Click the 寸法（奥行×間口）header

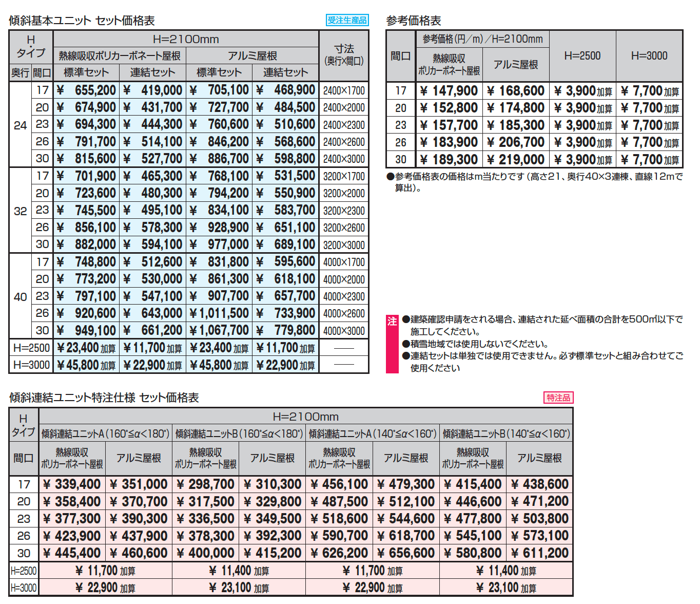tap(343, 54)
